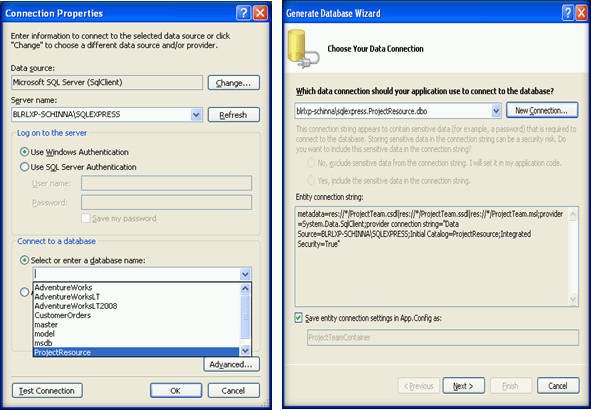Screen dimensions: 591x410
Task: Click the Server name text field
Action: point(101,115)
